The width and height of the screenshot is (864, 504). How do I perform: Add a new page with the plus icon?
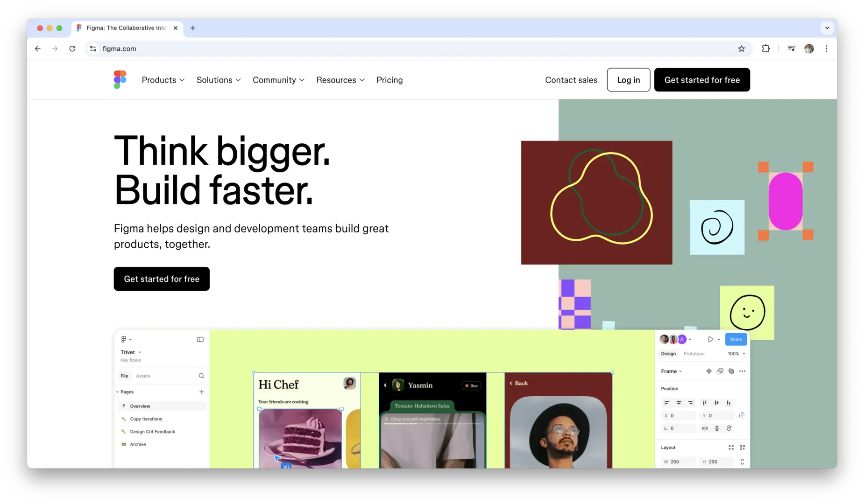[x=202, y=392]
